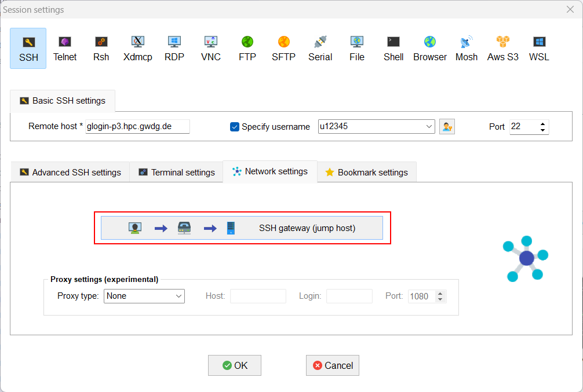
Task: Select the VNC session icon
Action: click(210, 48)
